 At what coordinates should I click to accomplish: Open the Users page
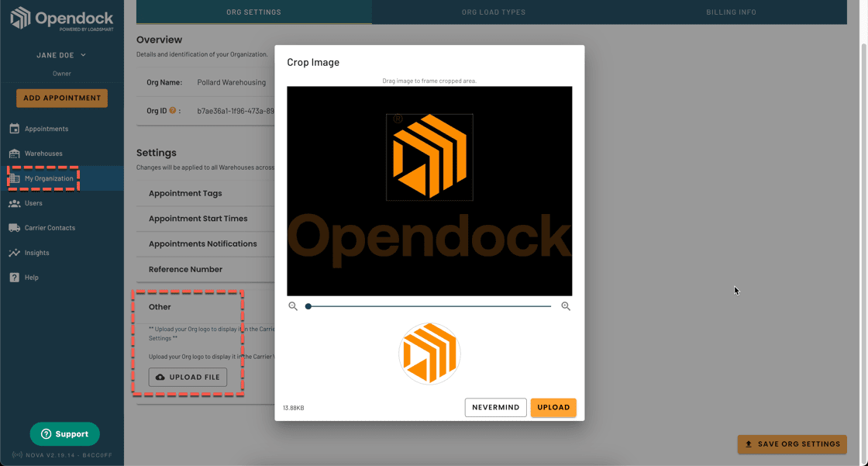[x=33, y=203]
